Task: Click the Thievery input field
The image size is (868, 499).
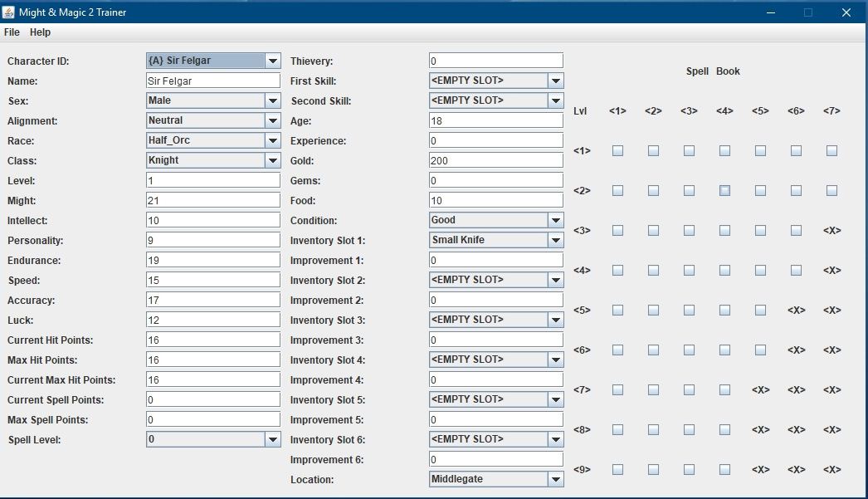Action: 496,61
